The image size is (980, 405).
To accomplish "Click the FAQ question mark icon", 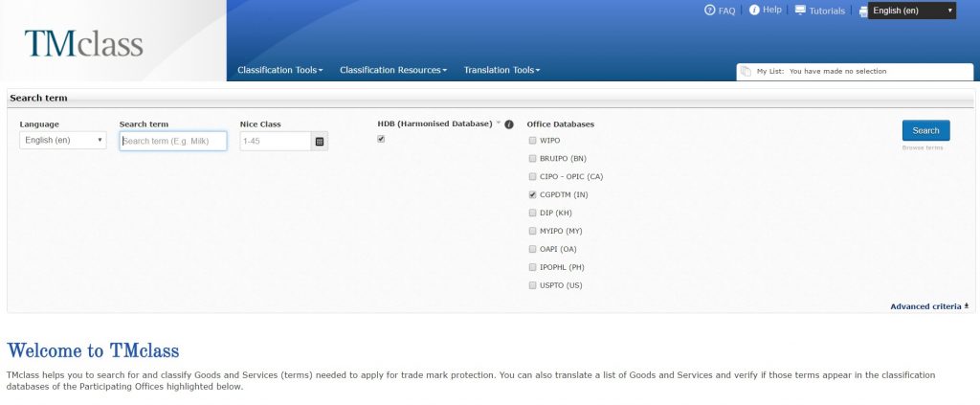I will pos(709,11).
